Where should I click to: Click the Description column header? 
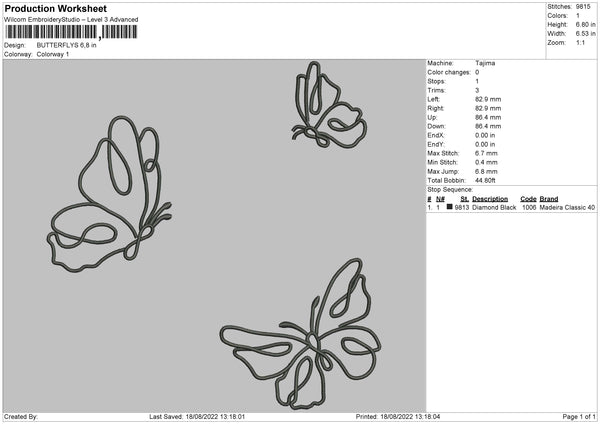(490, 199)
